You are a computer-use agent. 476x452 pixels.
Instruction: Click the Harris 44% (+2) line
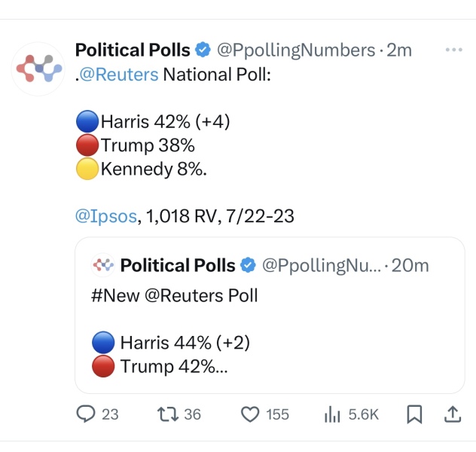tap(185, 343)
